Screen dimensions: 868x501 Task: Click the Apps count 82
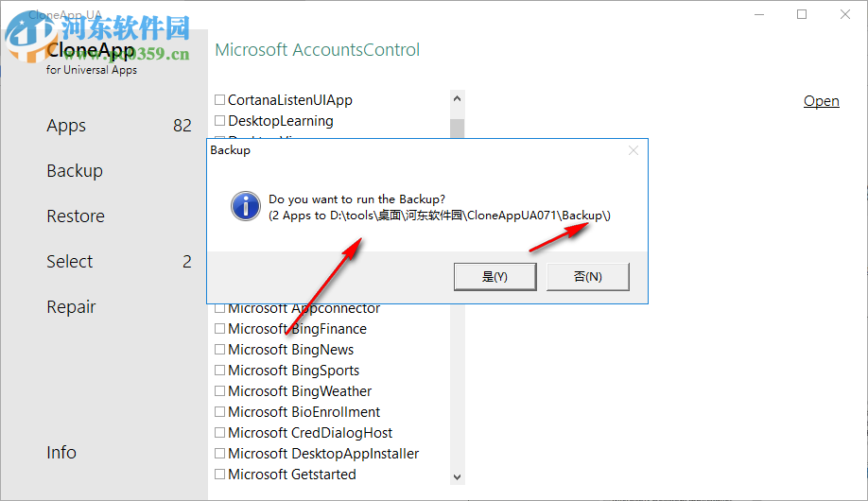pos(182,126)
